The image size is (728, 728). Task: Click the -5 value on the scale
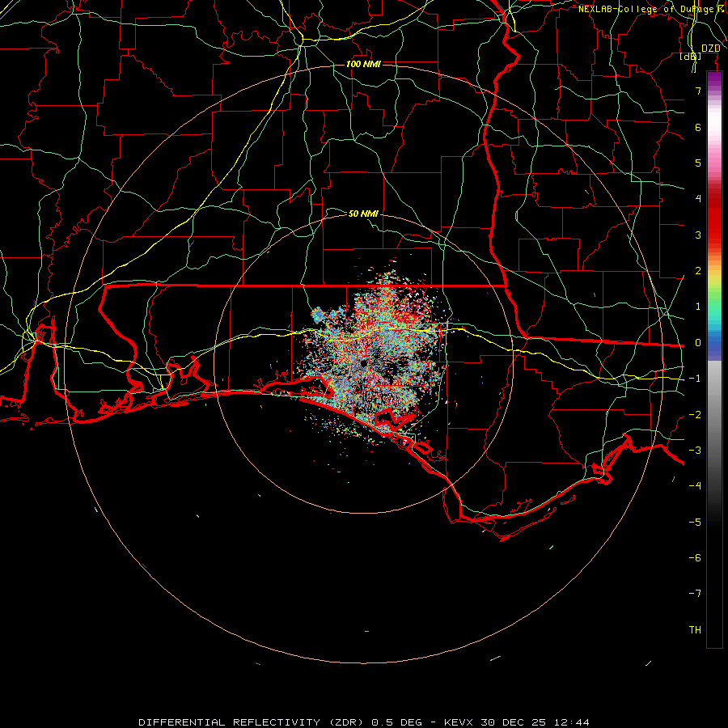coord(695,523)
